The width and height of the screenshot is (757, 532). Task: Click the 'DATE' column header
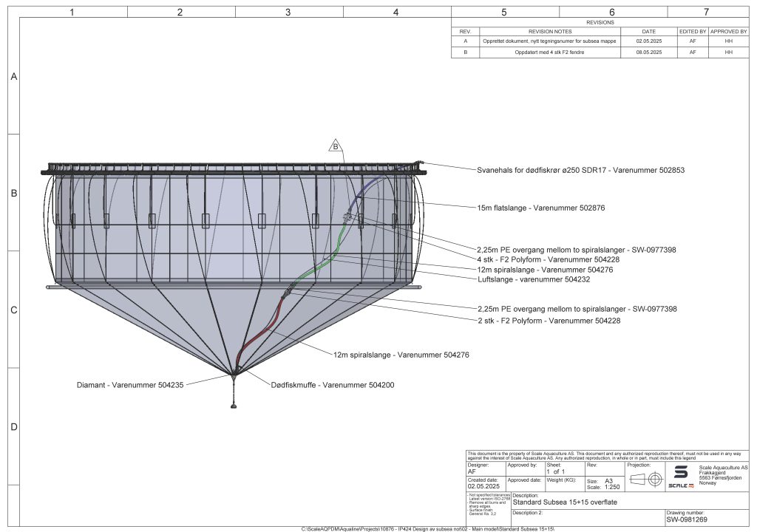[x=649, y=31]
